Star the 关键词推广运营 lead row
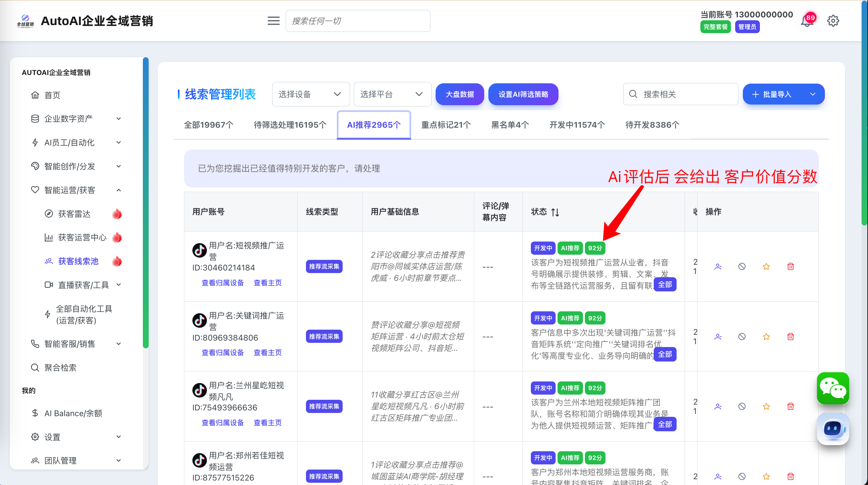Image resolution: width=868 pixels, height=485 pixels. [x=766, y=336]
